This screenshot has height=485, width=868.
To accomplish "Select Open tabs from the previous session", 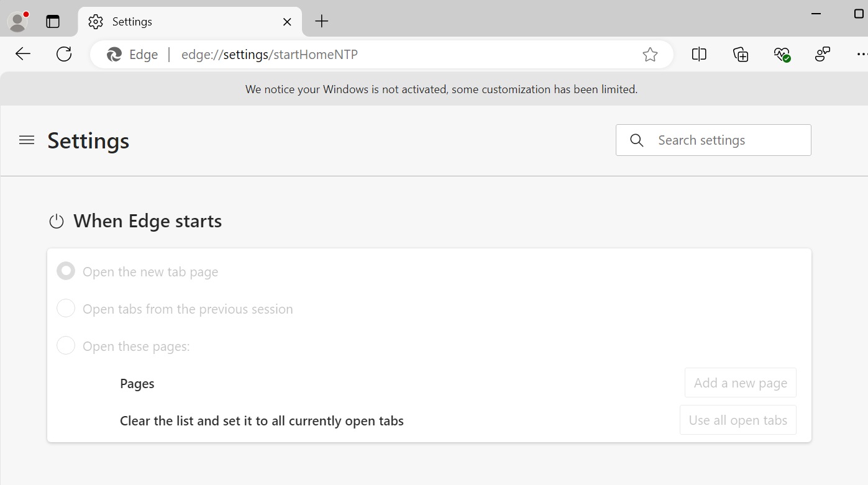I will tap(66, 308).
